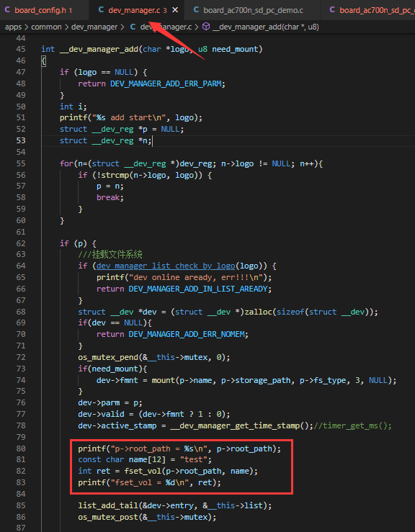Click the 'break' keyword on line 58

pos(107,197)
